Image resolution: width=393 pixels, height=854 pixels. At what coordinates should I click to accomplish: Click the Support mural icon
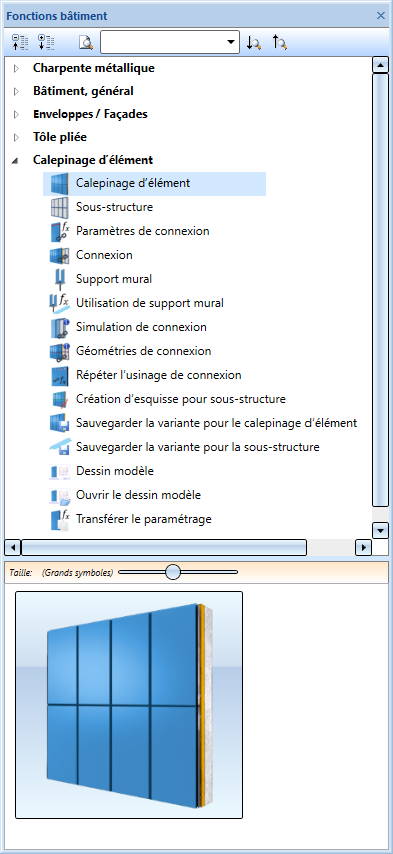point(59,279)
